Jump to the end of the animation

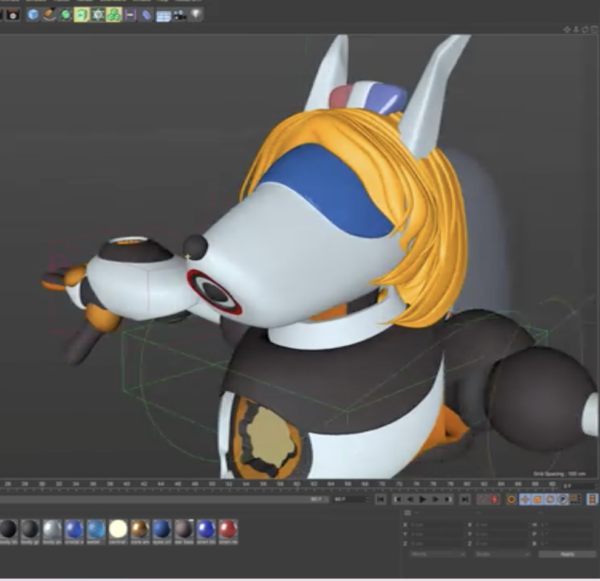pyautogui.click(x=464, y=498)
